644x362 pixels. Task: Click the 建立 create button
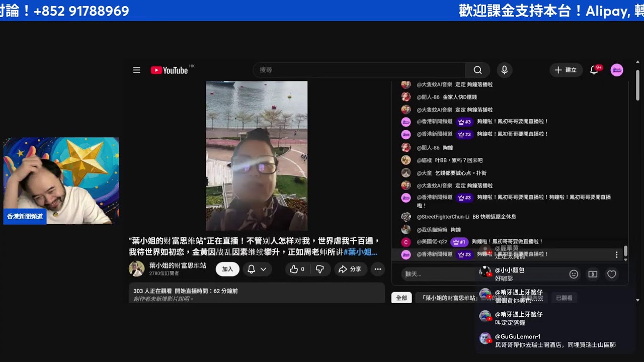(566, 70)
